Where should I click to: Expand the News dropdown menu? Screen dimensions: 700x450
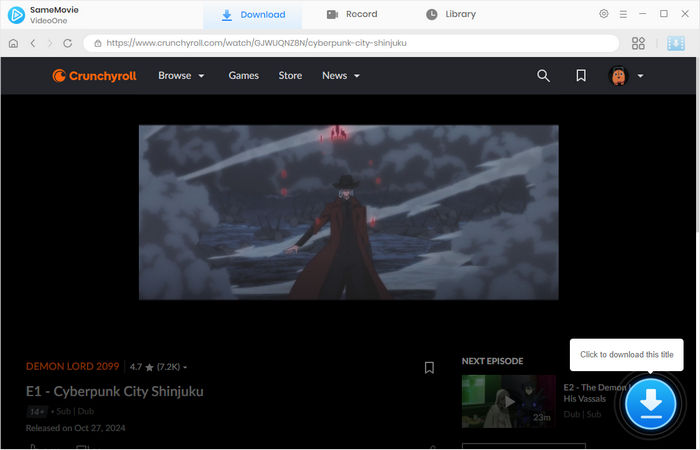pyautogui.click(x=341, y=76)
